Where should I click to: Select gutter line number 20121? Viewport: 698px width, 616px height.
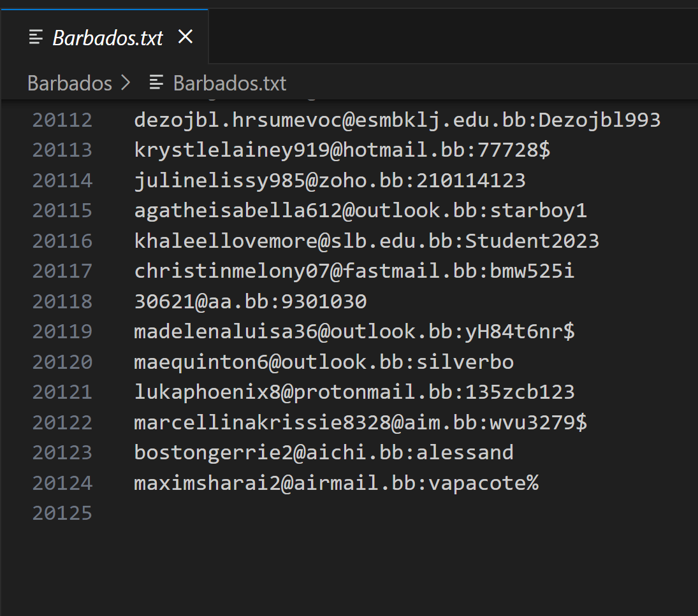[x=62, y=392]
